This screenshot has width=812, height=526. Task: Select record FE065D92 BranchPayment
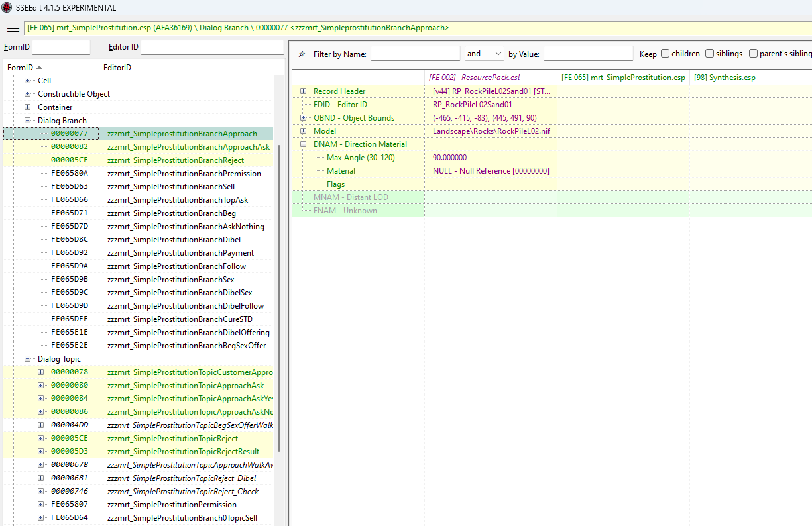138,253
